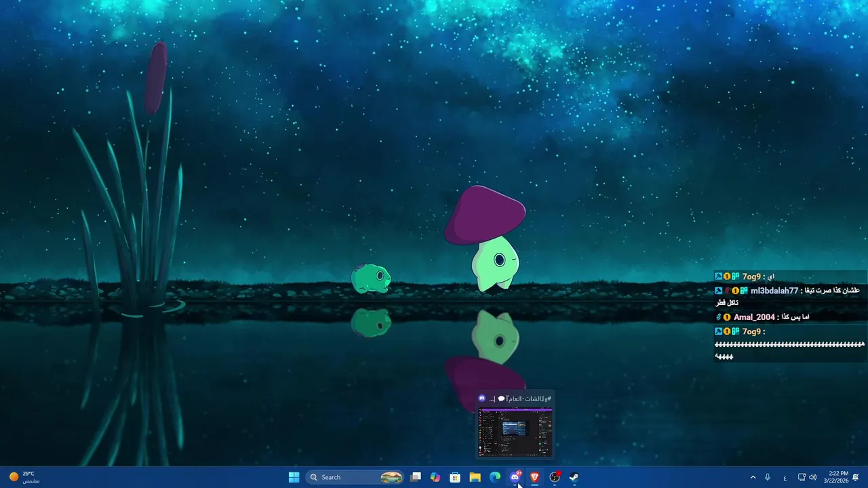Screen dimensions: 868x488
Task: Open the notification bell in tray
Action: coord(856,477)
